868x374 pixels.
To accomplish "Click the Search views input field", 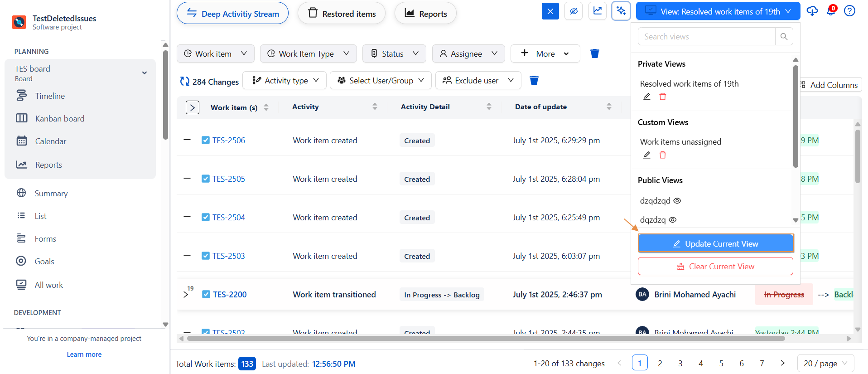I will 706,37.
